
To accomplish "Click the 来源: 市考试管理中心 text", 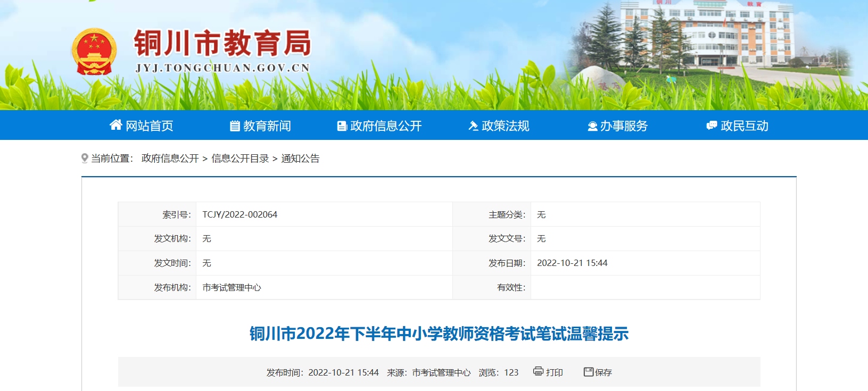I will point(429,372).
